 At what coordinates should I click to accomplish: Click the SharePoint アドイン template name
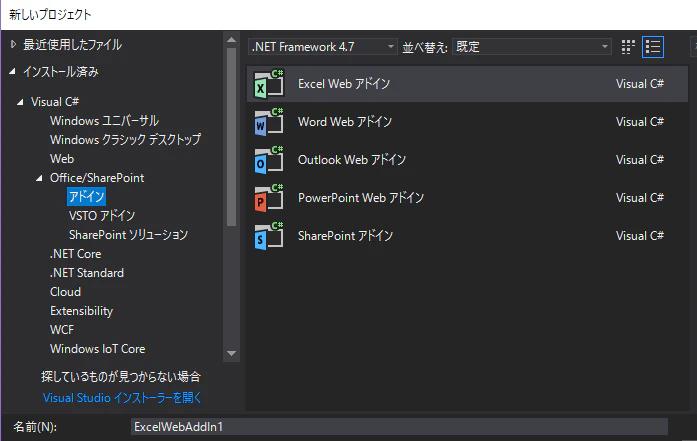pyautogui.click(x=345, y=236)
